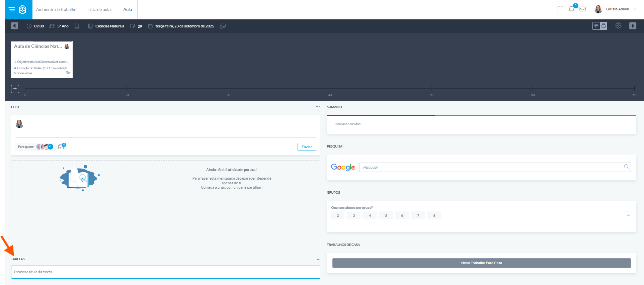
Task: Click book icon beside Ciências Naturais
Action: [x=90, y=26]
